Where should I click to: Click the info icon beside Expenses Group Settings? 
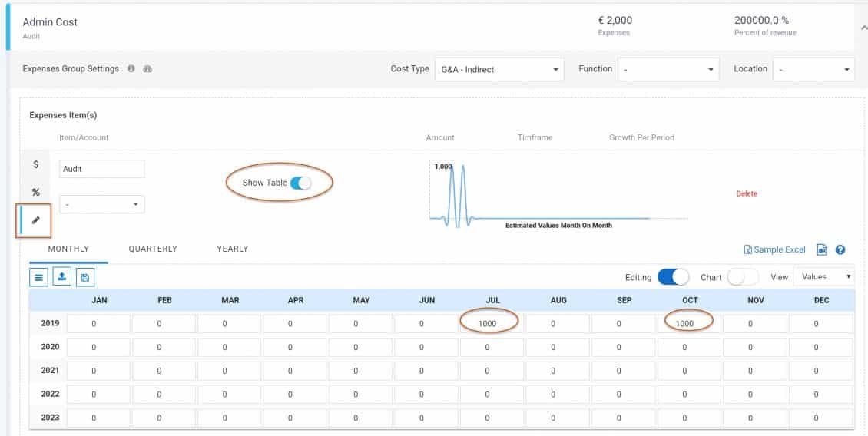131,69
